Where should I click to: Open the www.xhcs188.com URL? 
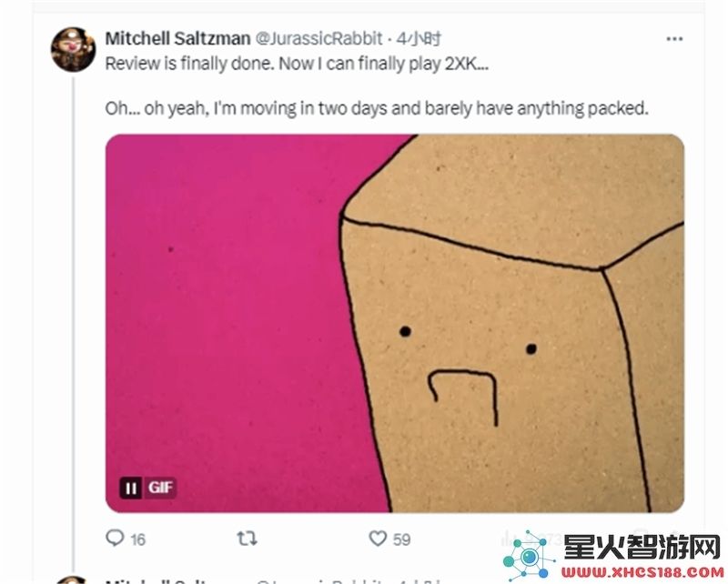[x=642, y=572]
